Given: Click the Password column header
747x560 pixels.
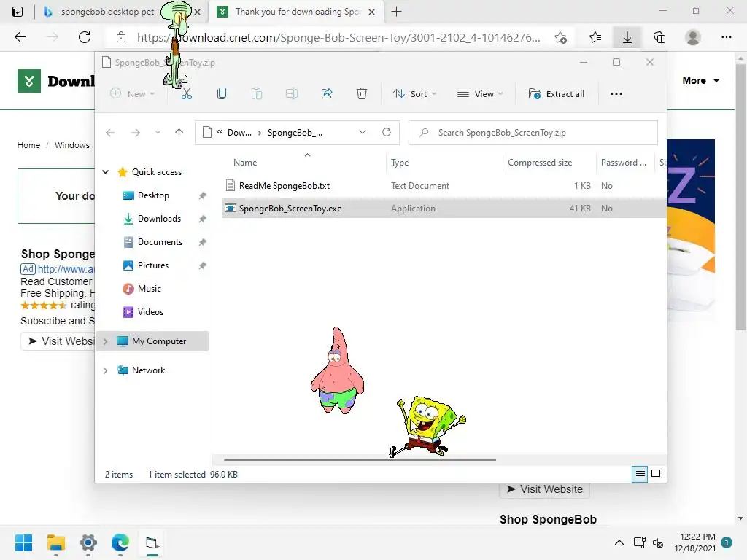Looking at the screenshot, I should [623, 163].
